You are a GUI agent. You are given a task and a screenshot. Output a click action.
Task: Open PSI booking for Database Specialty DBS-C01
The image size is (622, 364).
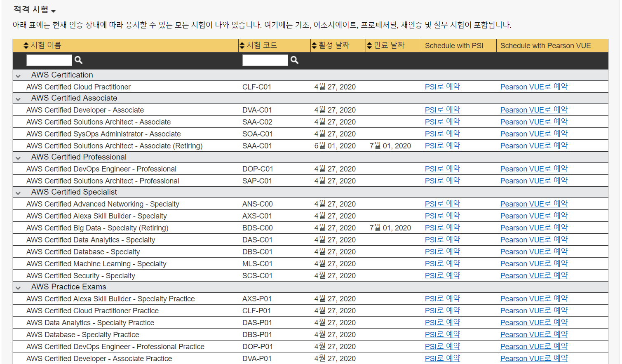442,251
